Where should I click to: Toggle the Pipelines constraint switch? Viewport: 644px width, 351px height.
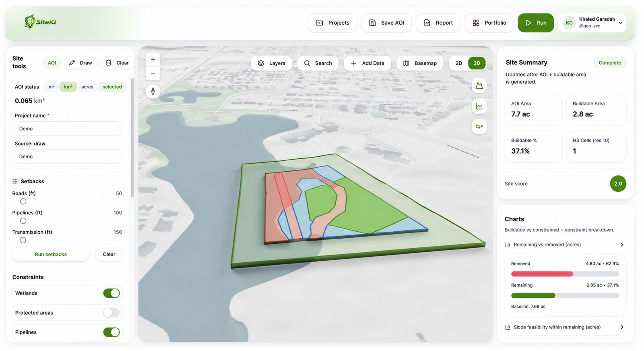111,332
